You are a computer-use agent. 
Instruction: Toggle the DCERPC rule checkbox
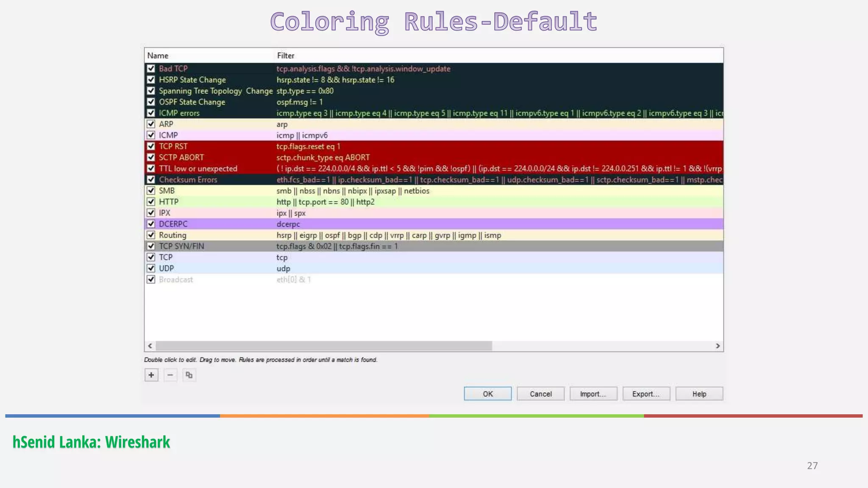tap(151, 224)
